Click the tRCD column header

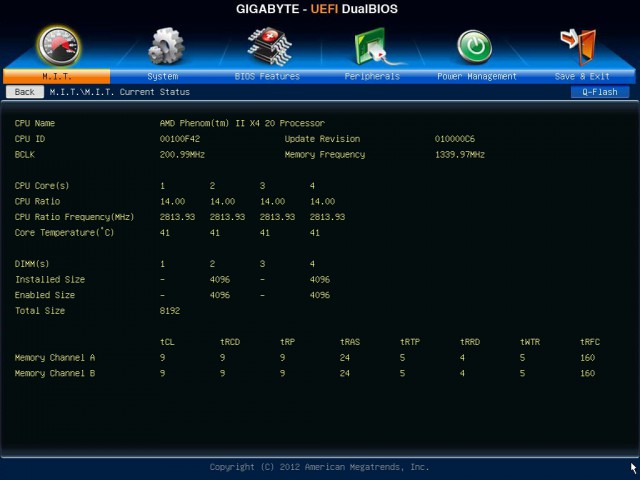tap(230, 342)
